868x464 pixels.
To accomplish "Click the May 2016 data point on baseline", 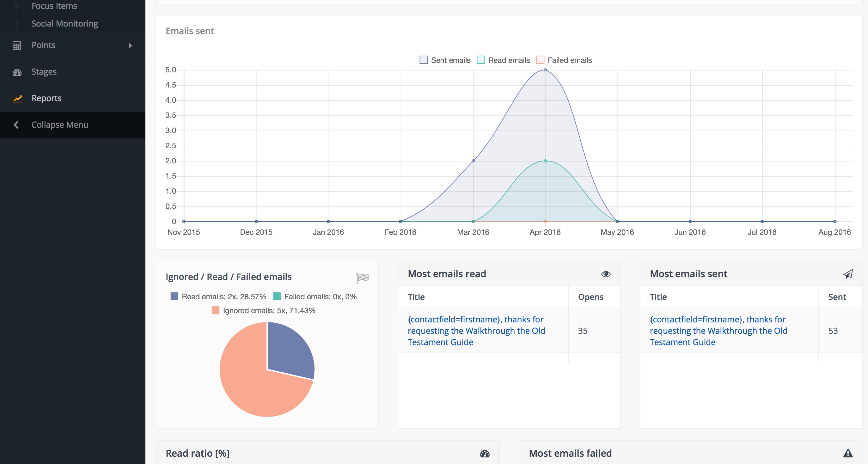I will click(x=617, y=221).
